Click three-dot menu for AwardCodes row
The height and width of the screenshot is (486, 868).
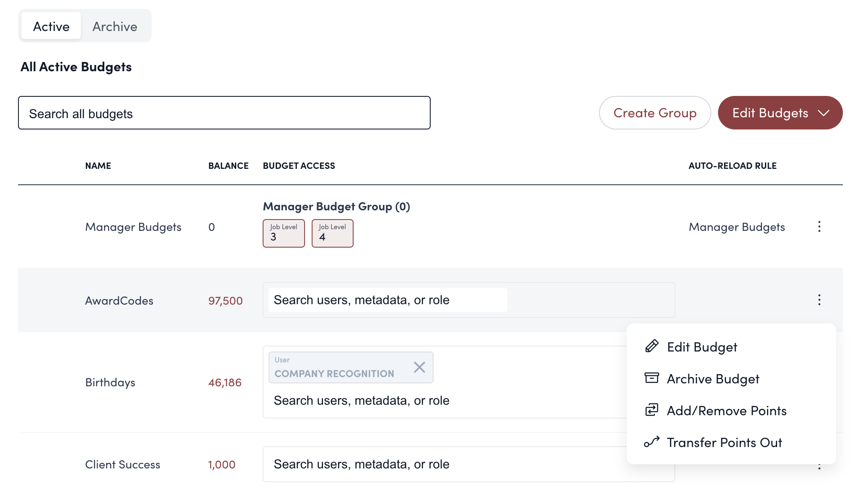point(819,300)
